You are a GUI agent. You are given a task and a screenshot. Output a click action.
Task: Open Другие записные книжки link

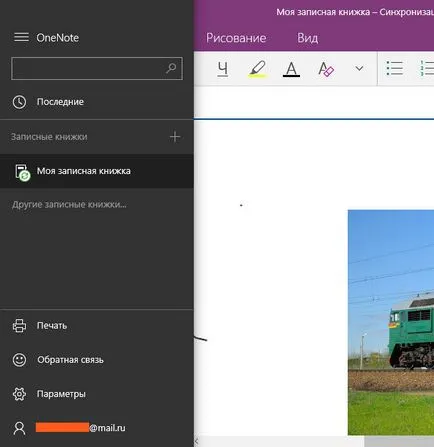click(x=69, y=204)
